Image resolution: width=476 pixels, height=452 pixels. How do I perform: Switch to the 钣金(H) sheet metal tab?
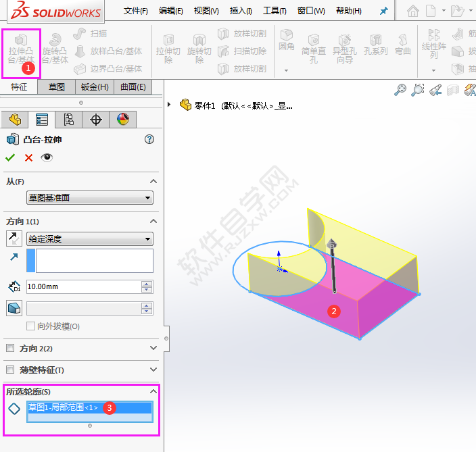[x=95, y=87]
